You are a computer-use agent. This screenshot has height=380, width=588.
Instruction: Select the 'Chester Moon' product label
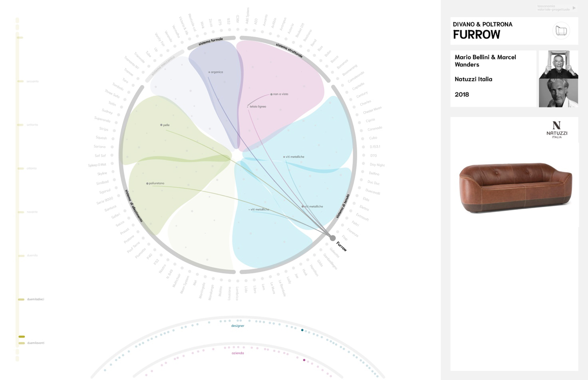(372, 110)
